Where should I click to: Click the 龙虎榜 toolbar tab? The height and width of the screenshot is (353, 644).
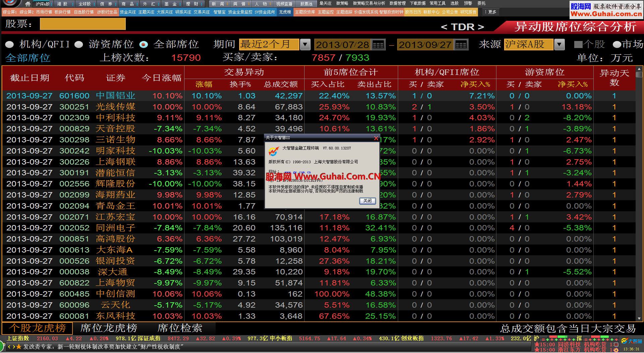click(x=285, y=12)
